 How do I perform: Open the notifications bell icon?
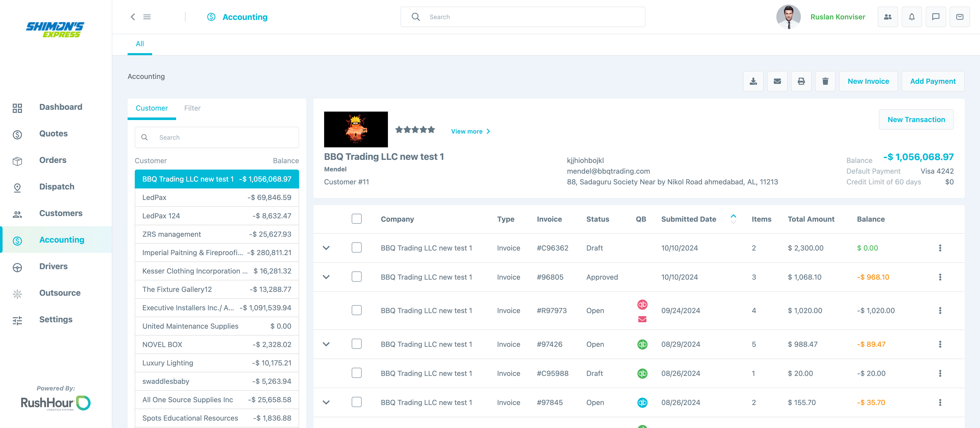[x=912, y=17]
